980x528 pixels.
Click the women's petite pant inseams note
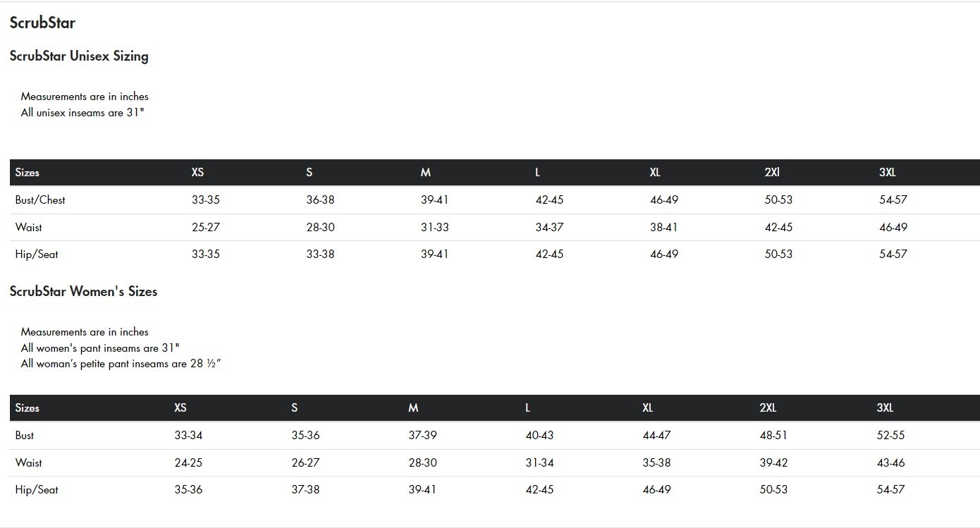(x=121, y=364)
